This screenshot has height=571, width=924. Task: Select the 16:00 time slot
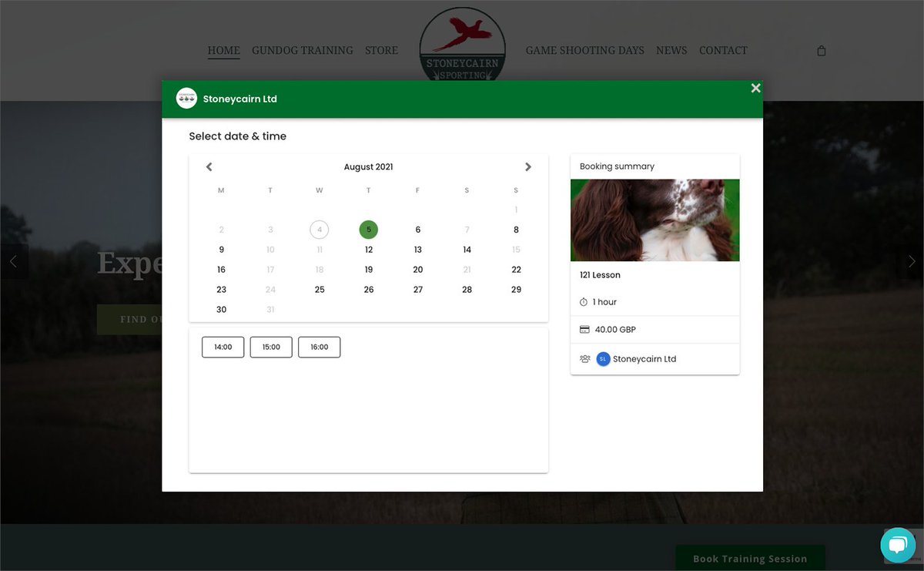319,347
